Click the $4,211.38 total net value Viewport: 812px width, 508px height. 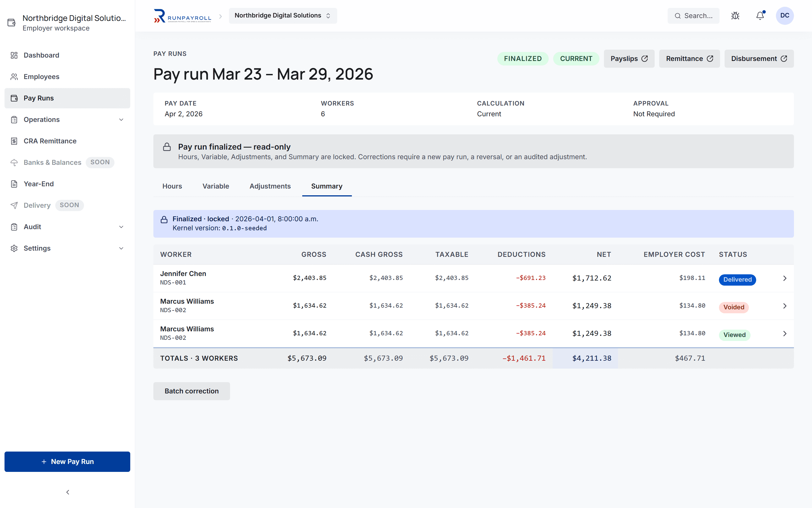pyautogui.click(x=592, y=358)
